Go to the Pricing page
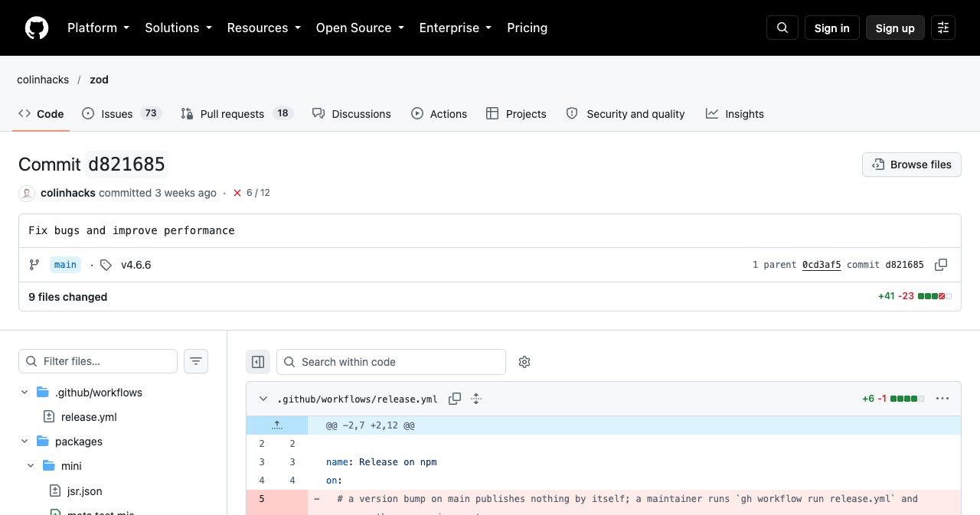The image size is (980, 515). pyautogui.click(x=527, y=28)
